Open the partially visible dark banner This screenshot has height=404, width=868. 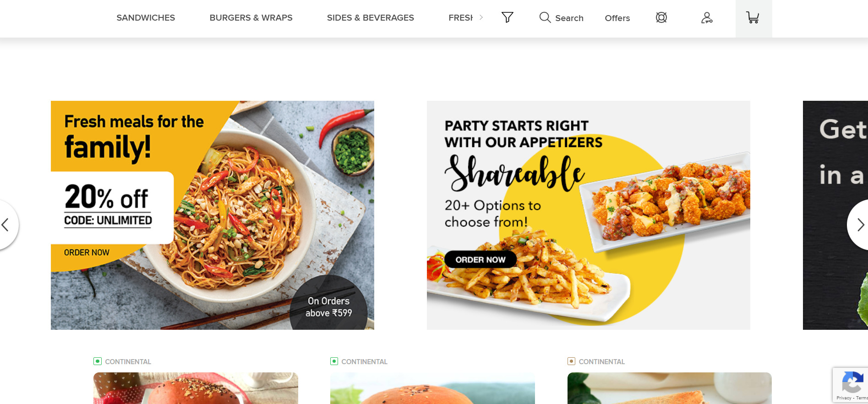pos(835,215)
